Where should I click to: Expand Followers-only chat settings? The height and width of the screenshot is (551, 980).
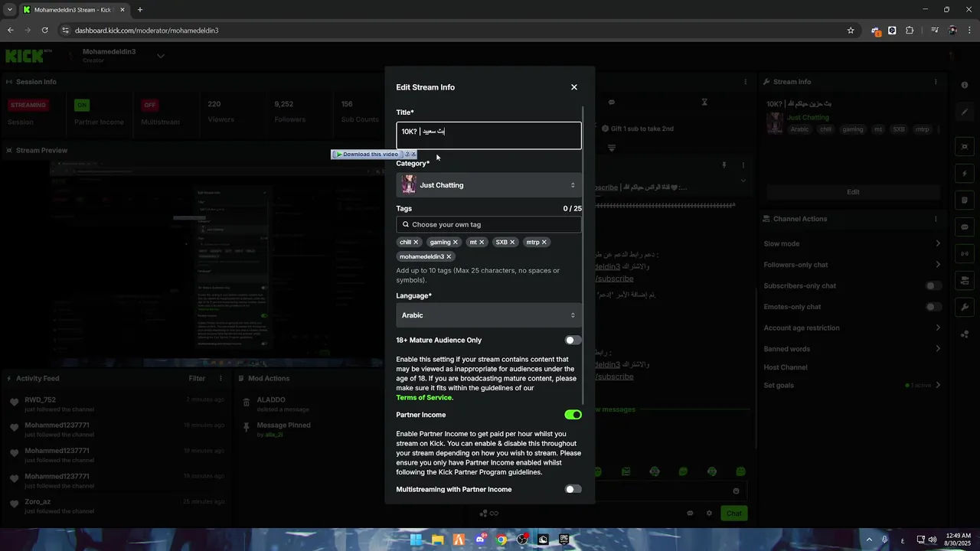click(938, 265)
